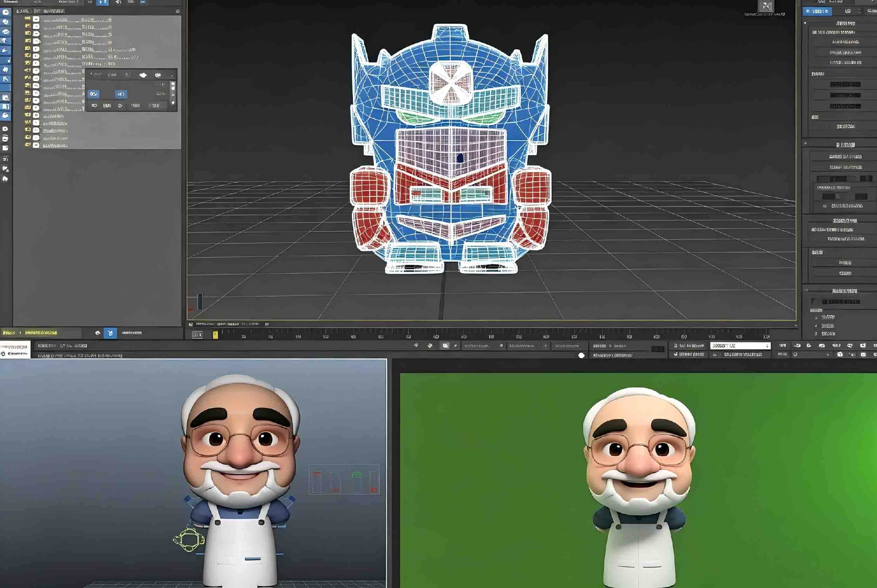Collapse the third section of the right properties panel
The height and width of the screenshot is (588, 877).
coord(805,290)
